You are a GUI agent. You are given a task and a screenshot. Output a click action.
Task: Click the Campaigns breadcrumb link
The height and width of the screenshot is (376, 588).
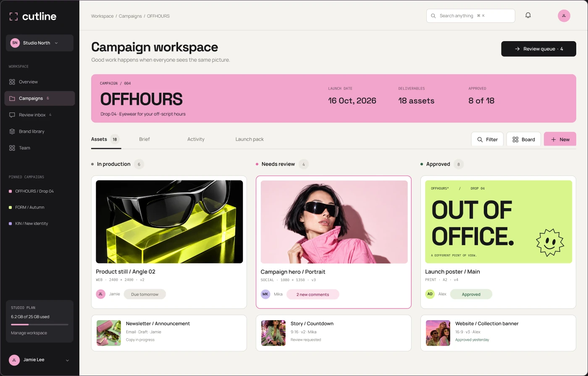click(x=130, y=16)
